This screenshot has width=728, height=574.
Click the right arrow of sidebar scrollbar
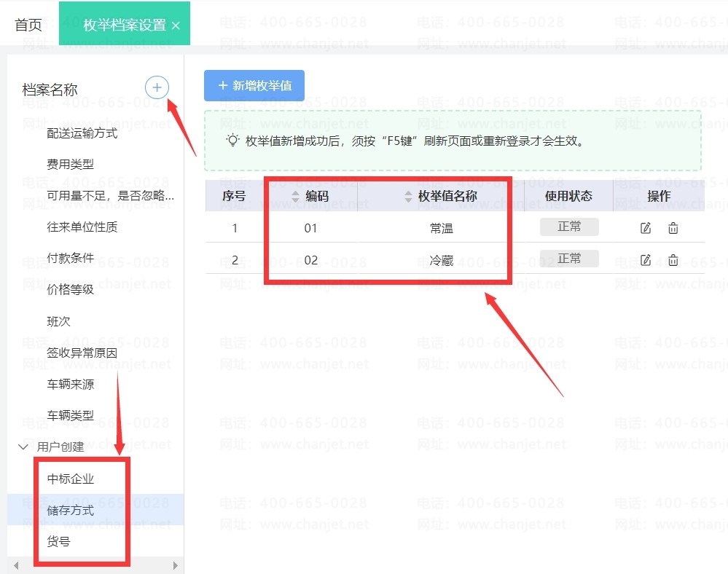(x=175, y=566)
